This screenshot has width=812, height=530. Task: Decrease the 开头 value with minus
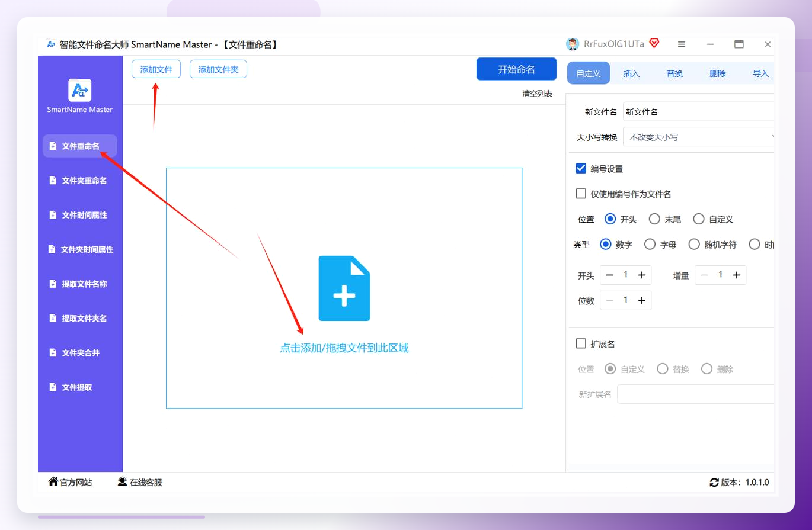pos(609,275)
